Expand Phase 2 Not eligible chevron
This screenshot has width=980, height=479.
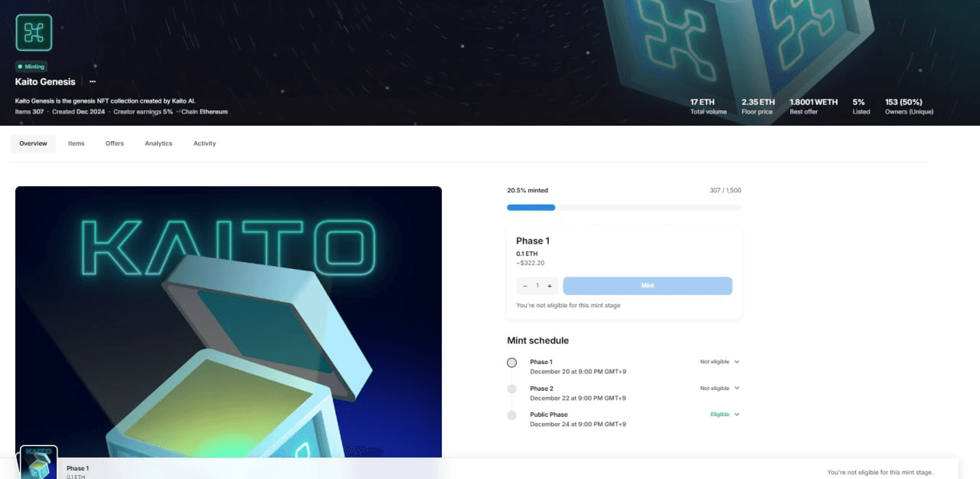(x=737, y=388)
